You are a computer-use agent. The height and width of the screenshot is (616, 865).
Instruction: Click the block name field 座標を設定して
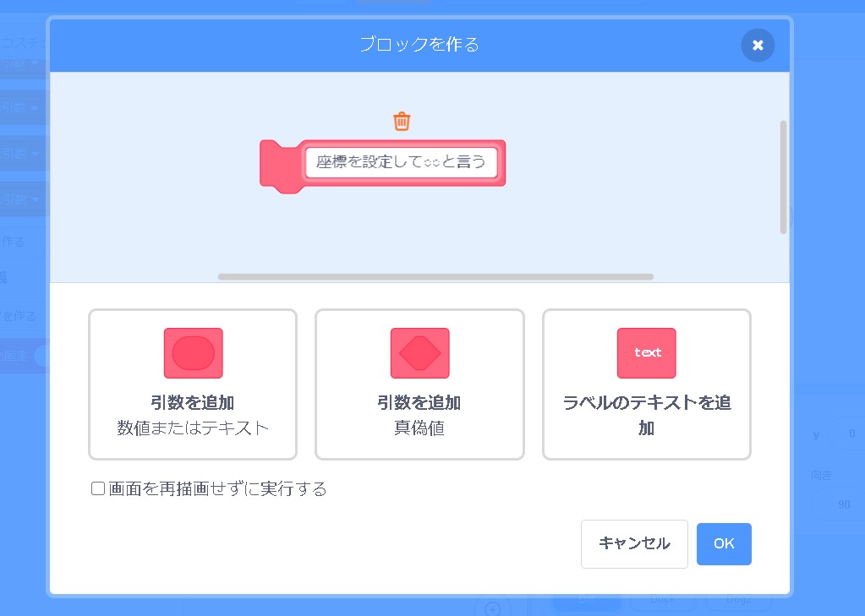tap(401, 162)
